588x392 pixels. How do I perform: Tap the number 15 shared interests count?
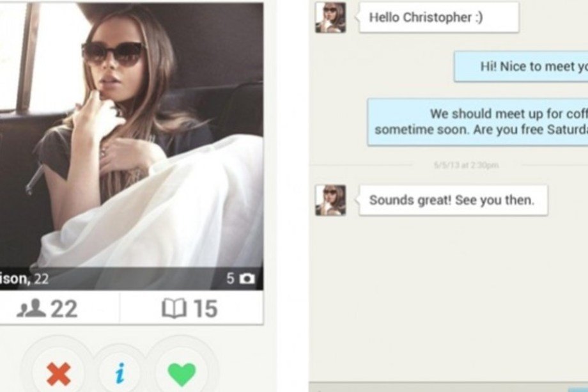coord(205,309)
